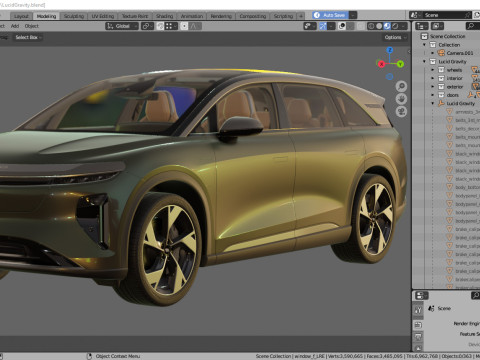The height and width of the screenshot is (360, 480).
Task: Toggle Auto Save button
Action: (x=330, y=15)
